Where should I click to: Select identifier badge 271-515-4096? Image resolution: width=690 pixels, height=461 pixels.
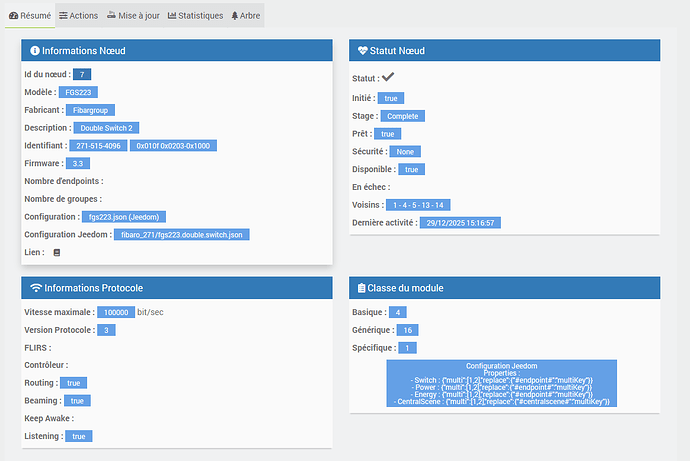pyautogui.click(x=99, y=146)
